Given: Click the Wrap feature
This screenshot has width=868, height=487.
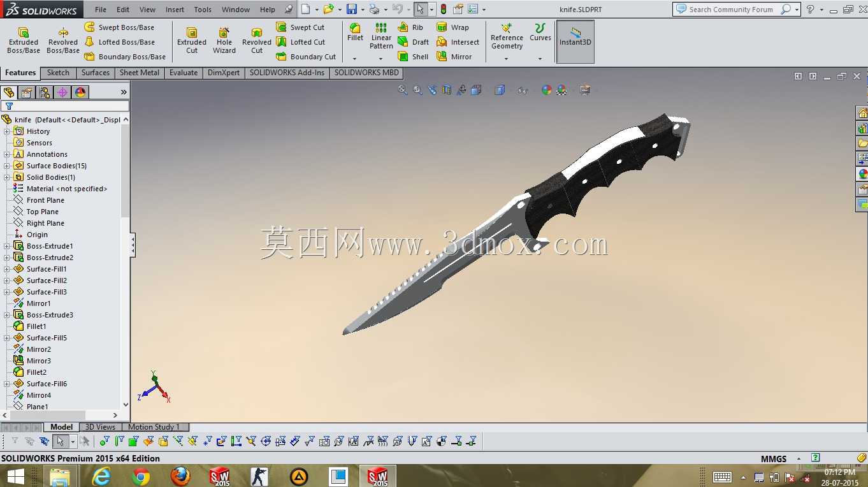Looking at the screenshot, I should tap(452, 27).
